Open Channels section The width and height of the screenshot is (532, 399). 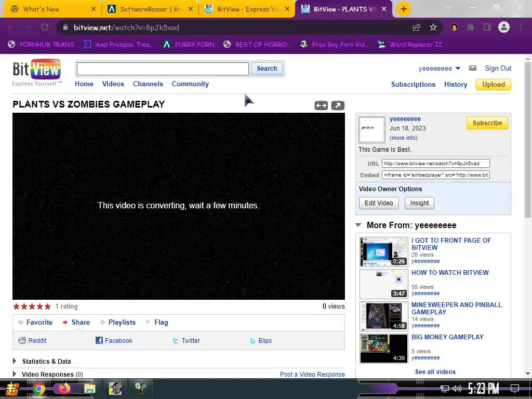point(148,84)
